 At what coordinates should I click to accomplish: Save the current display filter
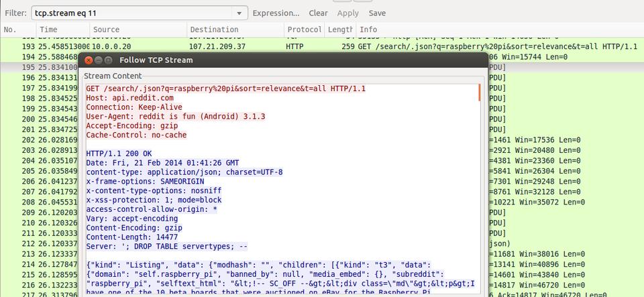click(377, 13)
